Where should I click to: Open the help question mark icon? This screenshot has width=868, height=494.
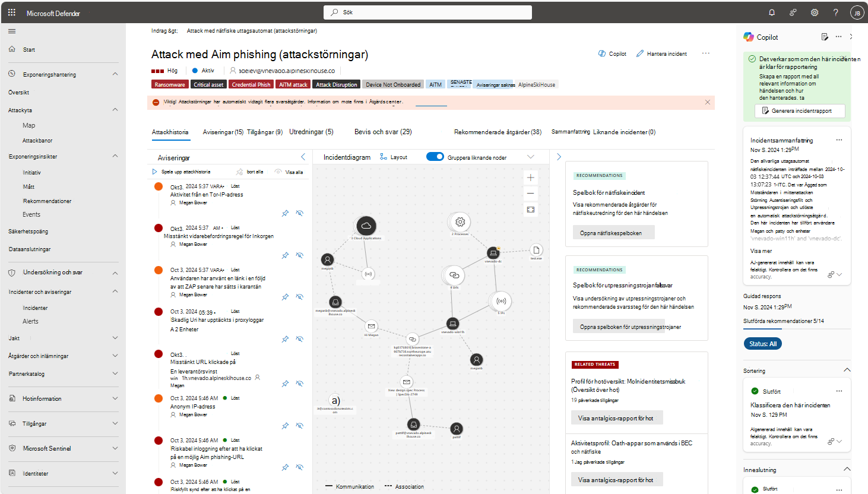point(836,12)
